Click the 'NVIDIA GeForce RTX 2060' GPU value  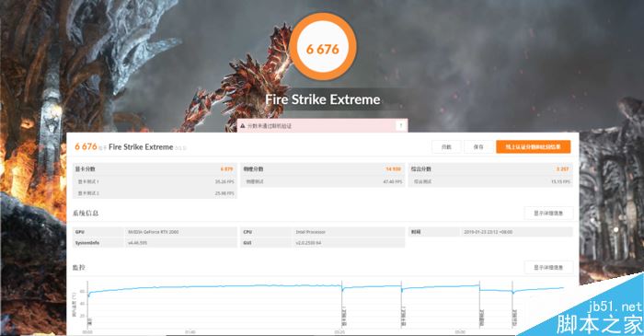(154, 232)
